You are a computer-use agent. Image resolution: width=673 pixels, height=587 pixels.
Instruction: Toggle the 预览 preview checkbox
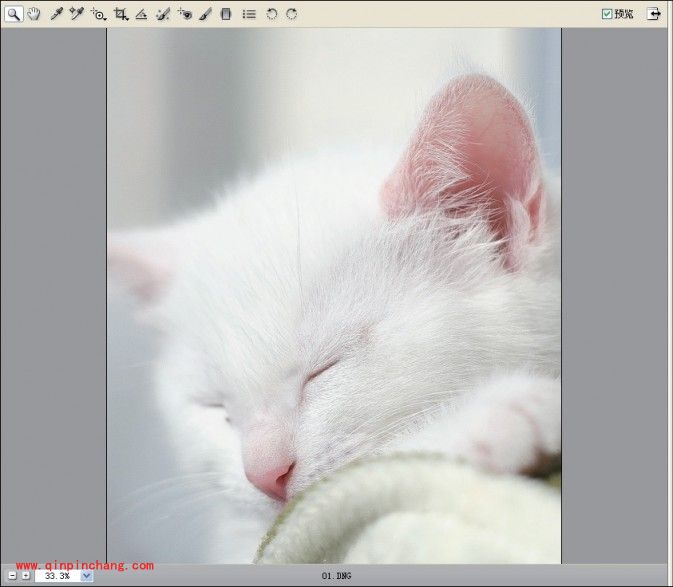click(607, 14)
